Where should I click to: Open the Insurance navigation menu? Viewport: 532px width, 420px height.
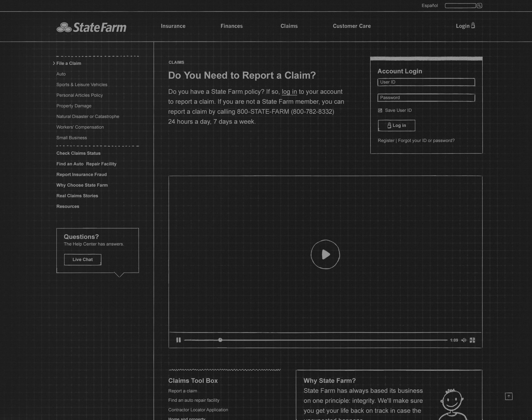[x=173, y=26]
